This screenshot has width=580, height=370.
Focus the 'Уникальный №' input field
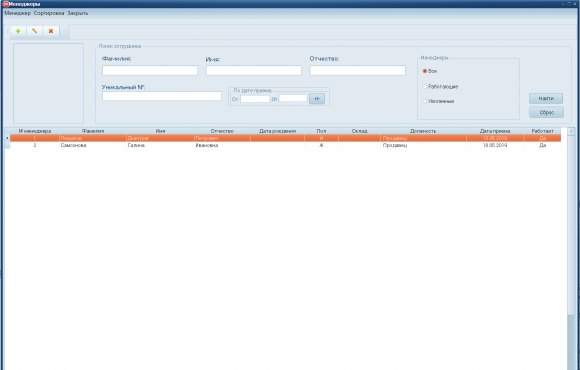162,96
